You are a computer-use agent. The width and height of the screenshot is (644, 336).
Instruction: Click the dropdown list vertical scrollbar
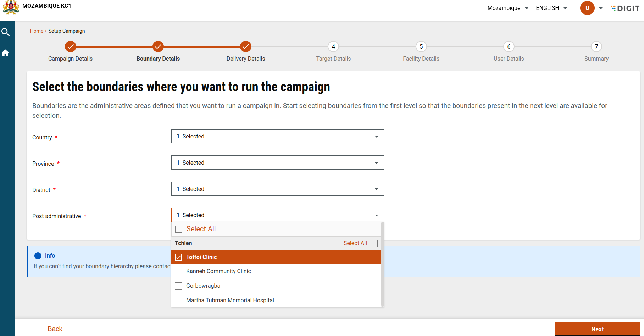pos(382,264)
